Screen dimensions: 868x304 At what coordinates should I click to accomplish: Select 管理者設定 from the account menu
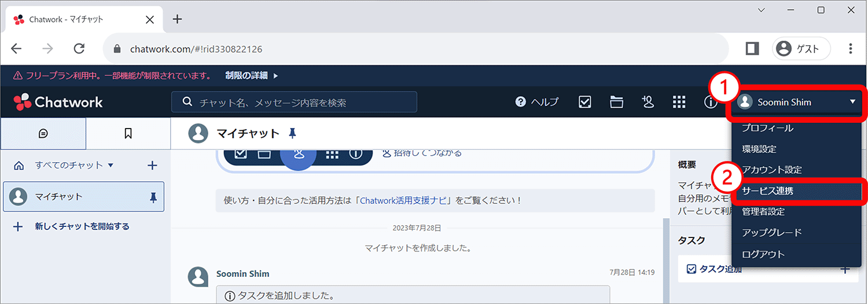coord(763,211)
